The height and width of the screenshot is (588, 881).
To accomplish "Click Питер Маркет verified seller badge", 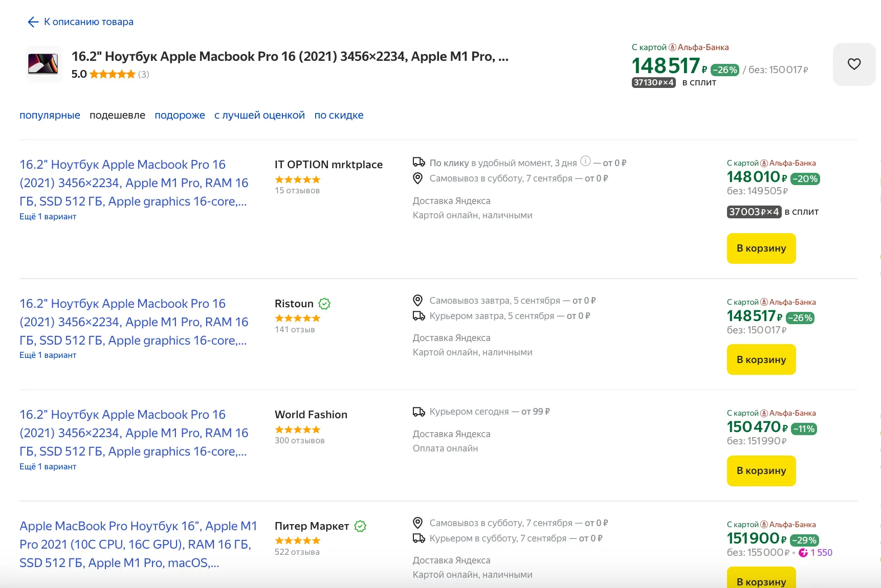I will tap(360, 526).
